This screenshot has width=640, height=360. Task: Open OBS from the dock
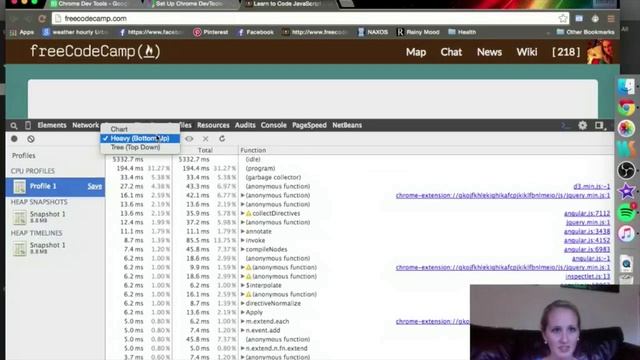[626, 170]
